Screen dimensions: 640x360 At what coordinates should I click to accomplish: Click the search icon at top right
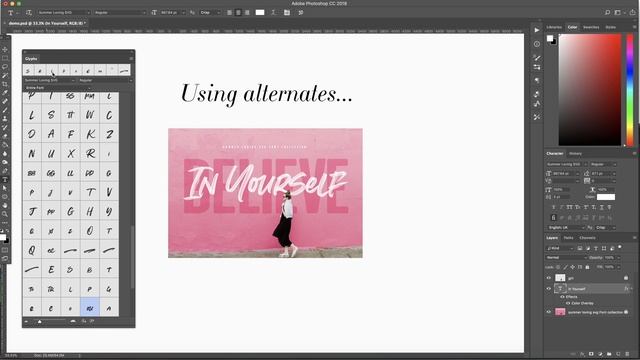(x=607, y=13)
